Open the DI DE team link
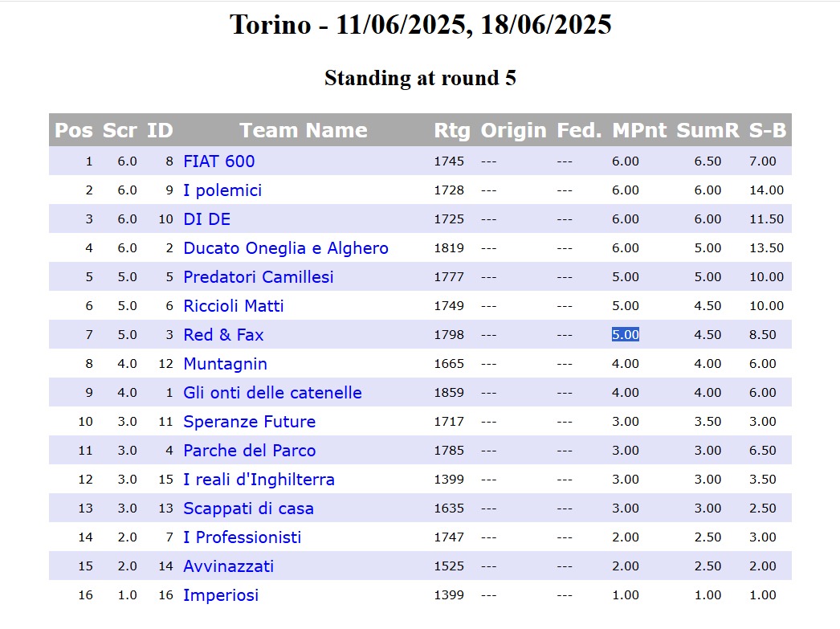This screenshot has height=629, width=840. pos(206,219)
